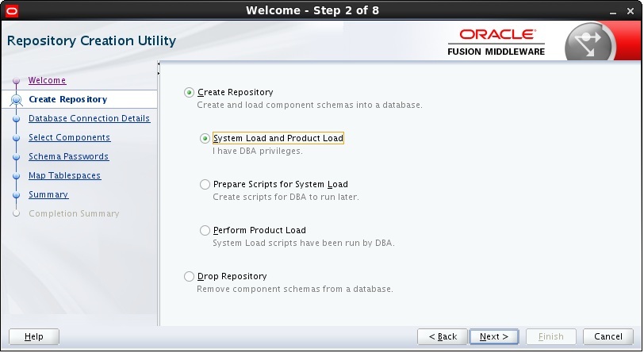Choose the Perform Product Load option
644x353 pixels.
(x=205, y=231)
